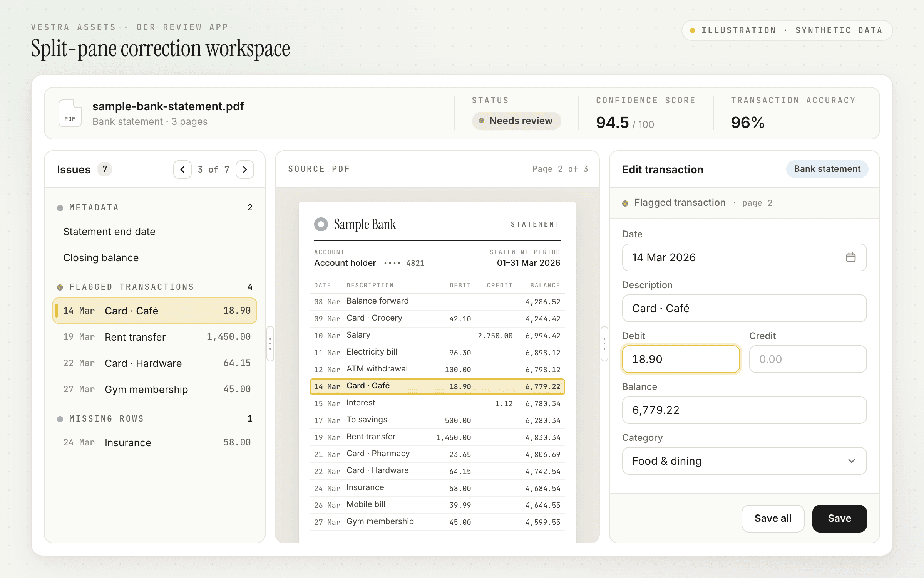Select Closing balance issue
The image size is (924, 578).
click(154, 258)
